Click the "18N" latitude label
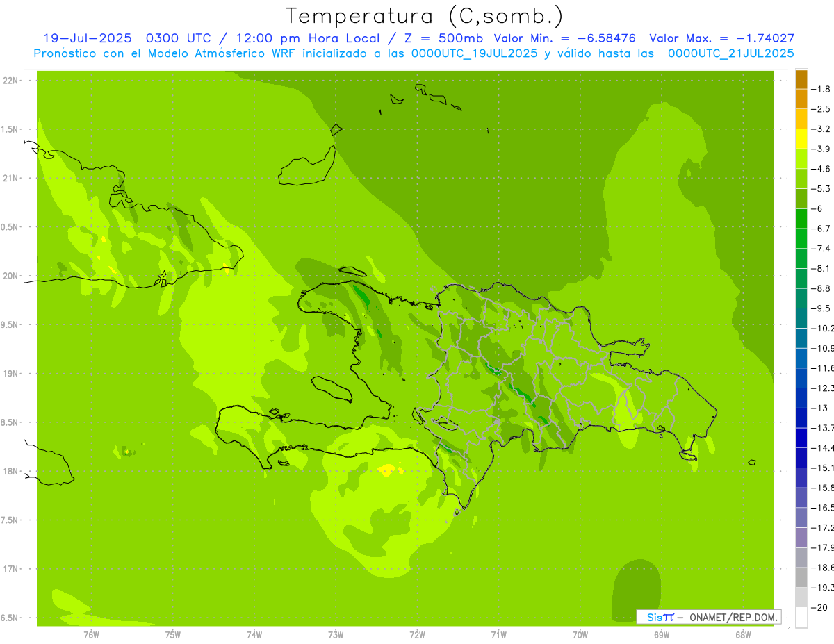This screenshot has height=644, width=834. [11, 472]
